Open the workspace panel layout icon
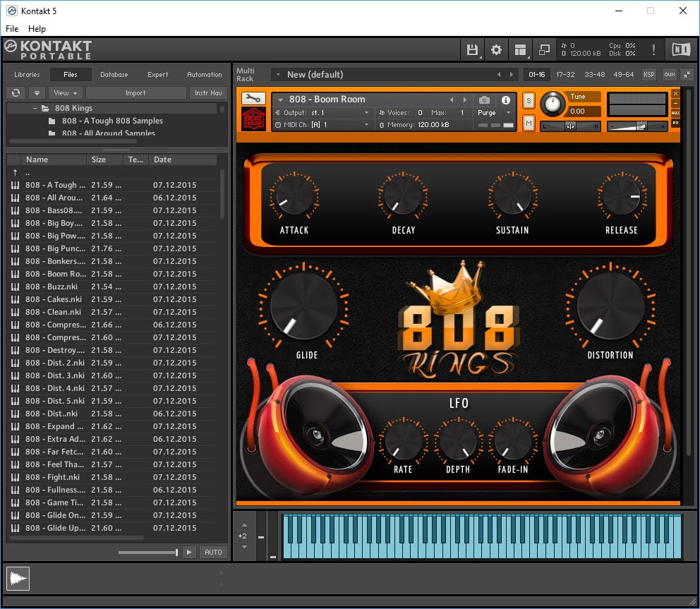This screenshot has height=609, width=700. [520, 49]
